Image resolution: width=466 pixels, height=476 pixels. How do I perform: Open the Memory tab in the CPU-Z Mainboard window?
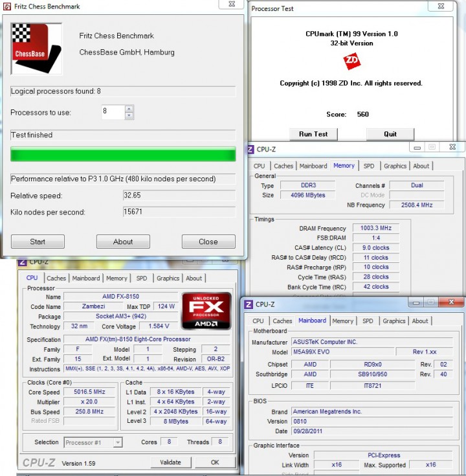(x=343, y=321)
